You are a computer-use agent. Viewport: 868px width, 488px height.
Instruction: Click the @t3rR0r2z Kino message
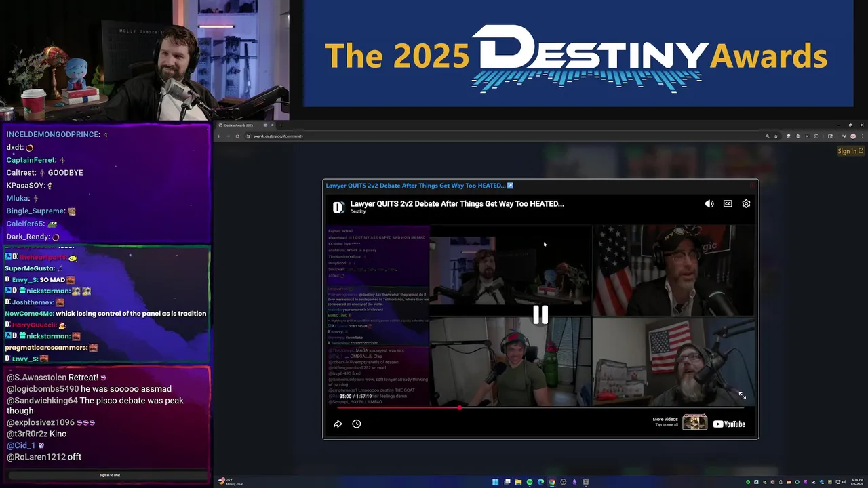click(x=37, y=434)
